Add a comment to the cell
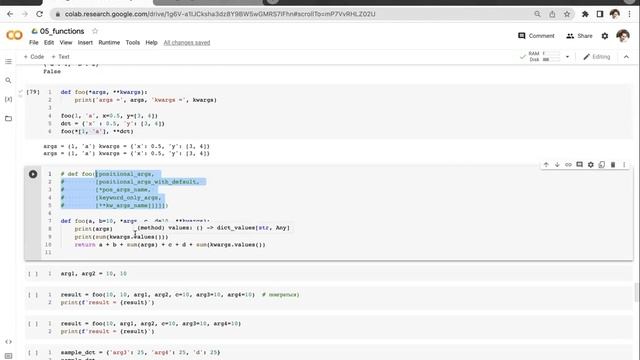 tap(579, 164)
